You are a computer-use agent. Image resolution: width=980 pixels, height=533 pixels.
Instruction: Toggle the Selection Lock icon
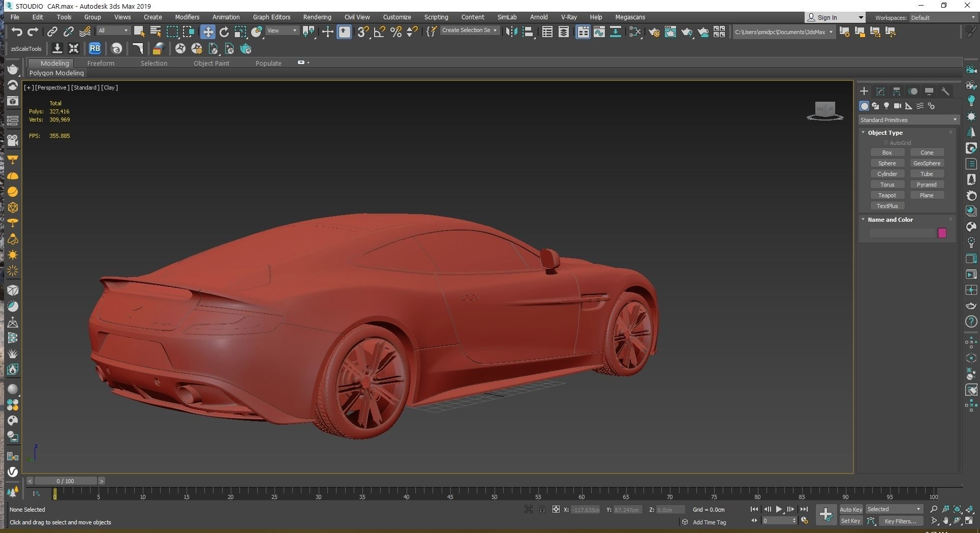click(x=542, y=509)
